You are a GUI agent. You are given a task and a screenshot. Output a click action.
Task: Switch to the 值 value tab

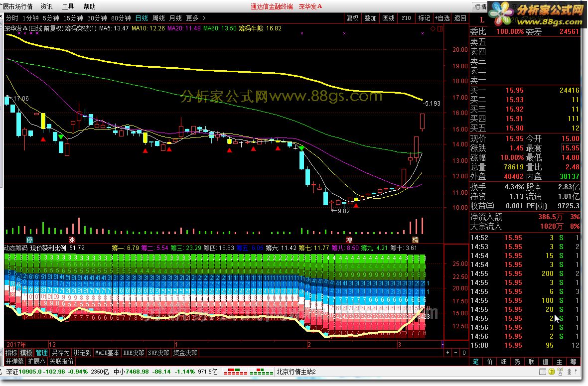click(545, 362)
